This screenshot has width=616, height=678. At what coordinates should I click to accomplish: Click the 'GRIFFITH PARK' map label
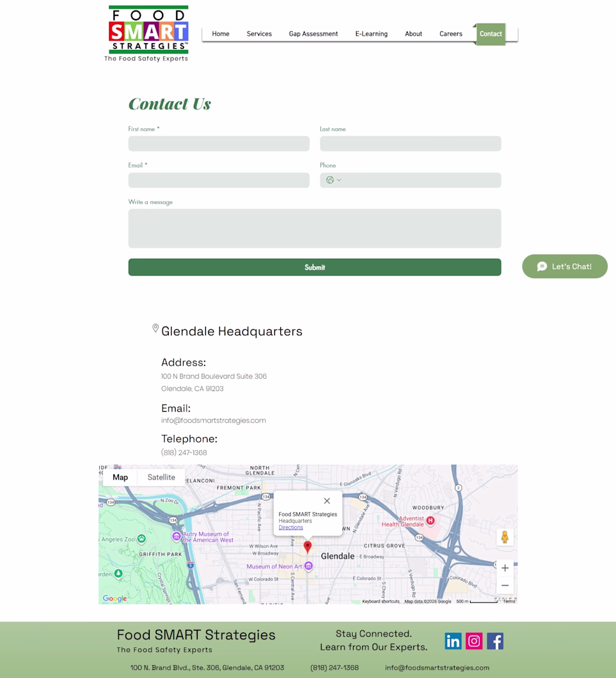pos(160,554)
